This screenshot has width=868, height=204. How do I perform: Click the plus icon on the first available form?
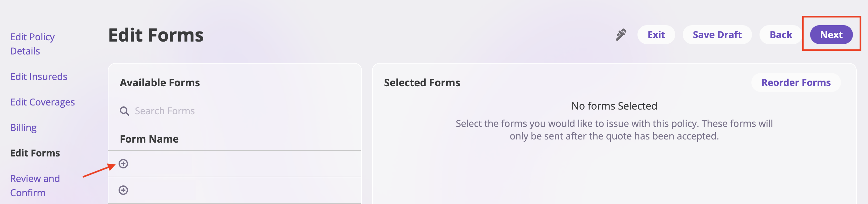pyautogui.click(x=124, y=163)
